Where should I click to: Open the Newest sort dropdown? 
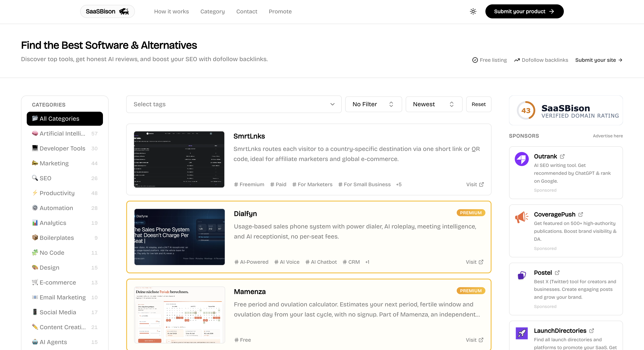coord(434,104)
